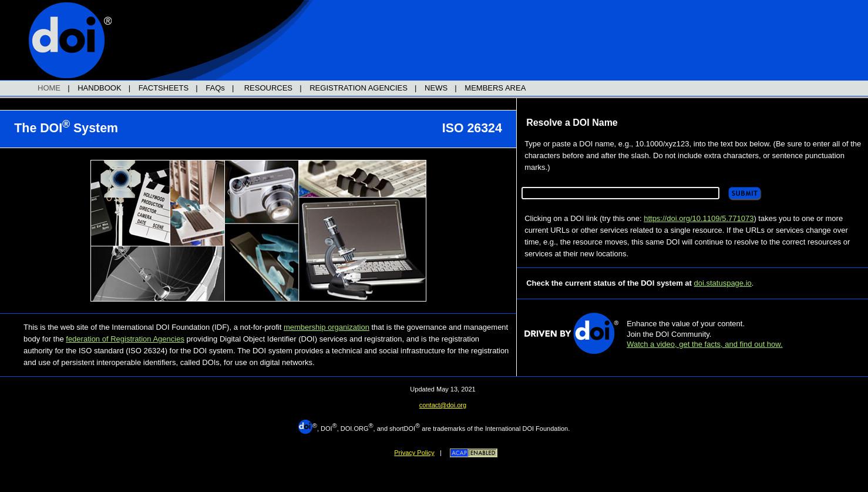The image size is (868, 492).
Task: Open federation of Registration Agencies link
Action: tap(125, 339)
